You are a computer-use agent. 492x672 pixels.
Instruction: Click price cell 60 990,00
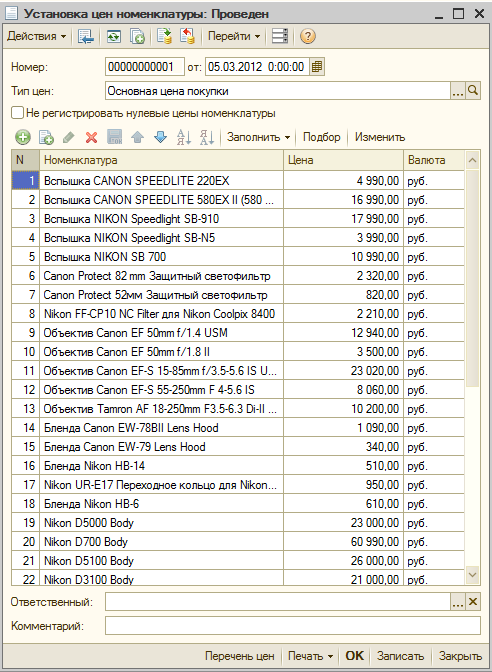[x=343, y=542]
